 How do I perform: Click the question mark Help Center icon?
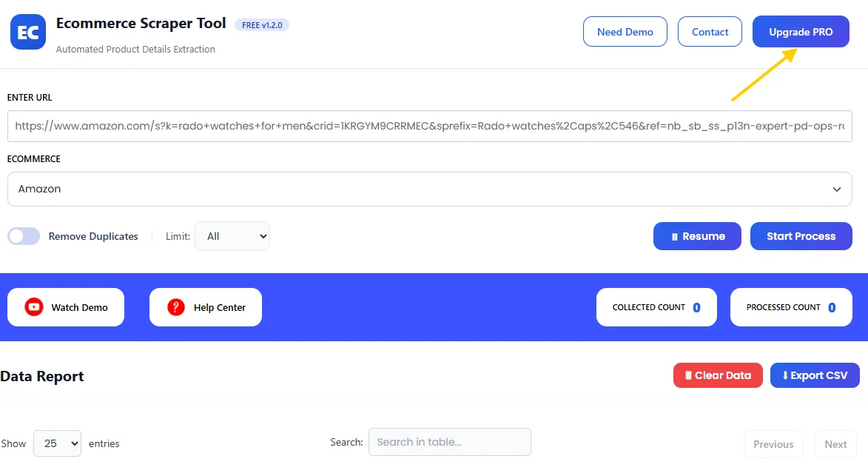(x=174, y=306)
